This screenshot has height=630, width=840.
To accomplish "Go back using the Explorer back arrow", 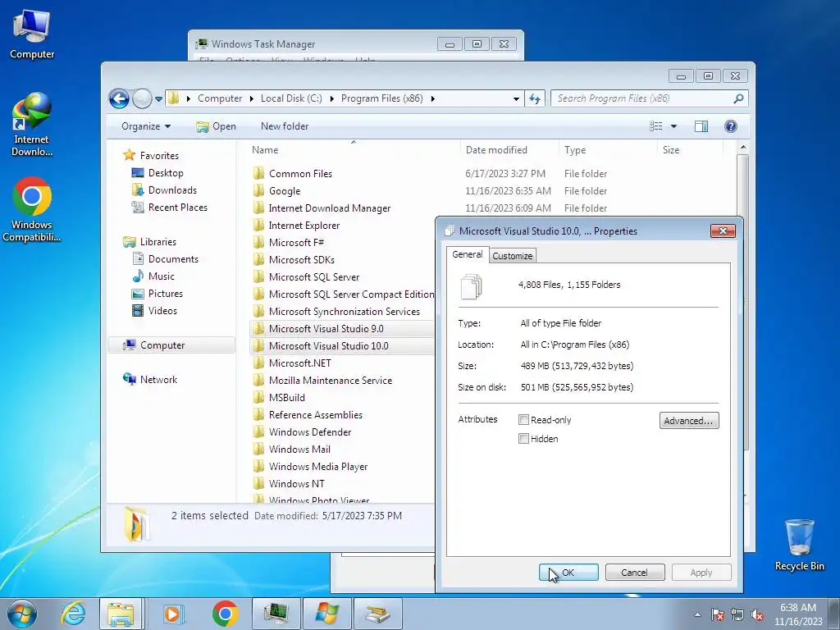I will click(119, 98).
